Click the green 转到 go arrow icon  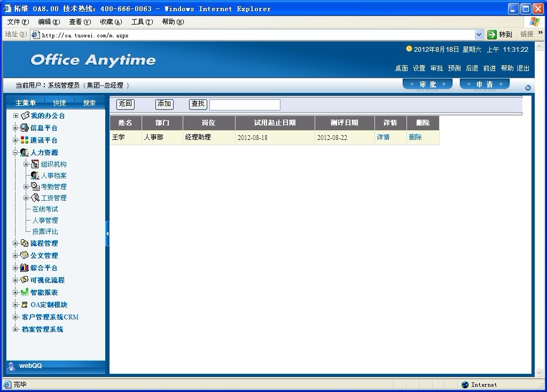[x=492, y=35]
